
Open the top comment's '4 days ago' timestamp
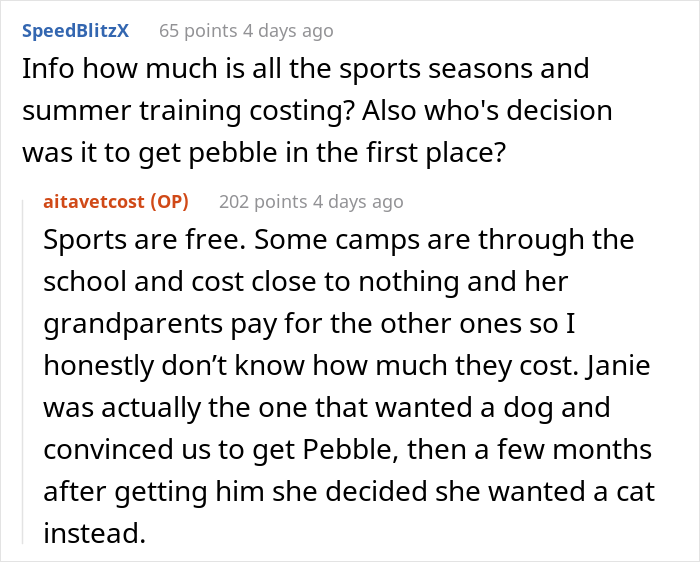(289, 31)
